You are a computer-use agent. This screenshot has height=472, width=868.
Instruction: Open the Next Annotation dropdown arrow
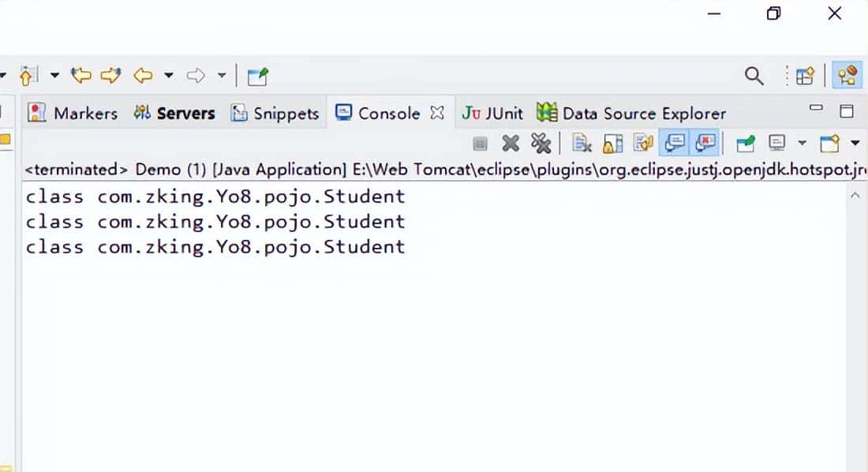[54, 75]
